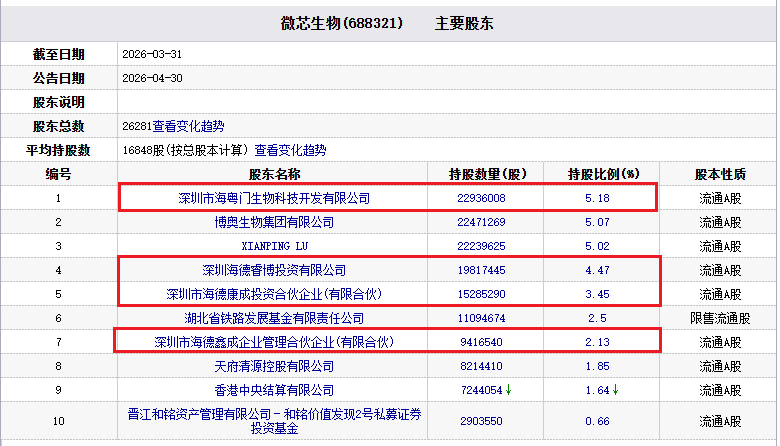
Task: Open shareholder 深圳海德睿博投资有限公司
Action: click(274, 270)
